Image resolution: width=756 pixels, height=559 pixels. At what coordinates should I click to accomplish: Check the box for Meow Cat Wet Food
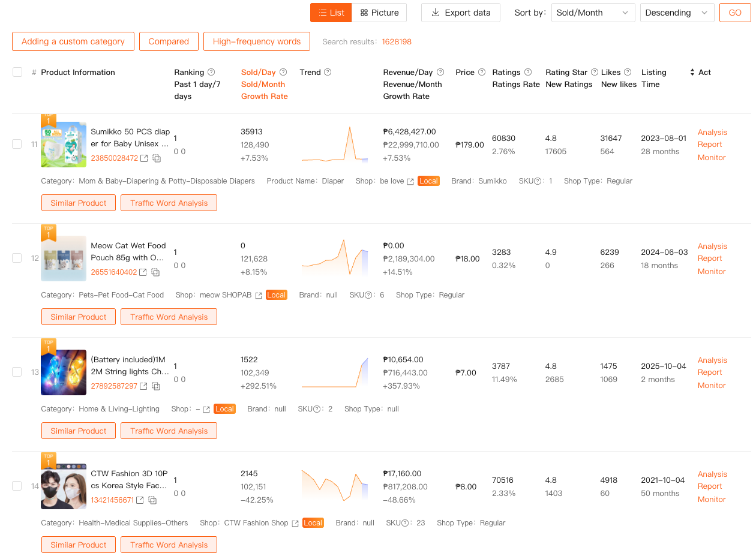tap(17, 258)
